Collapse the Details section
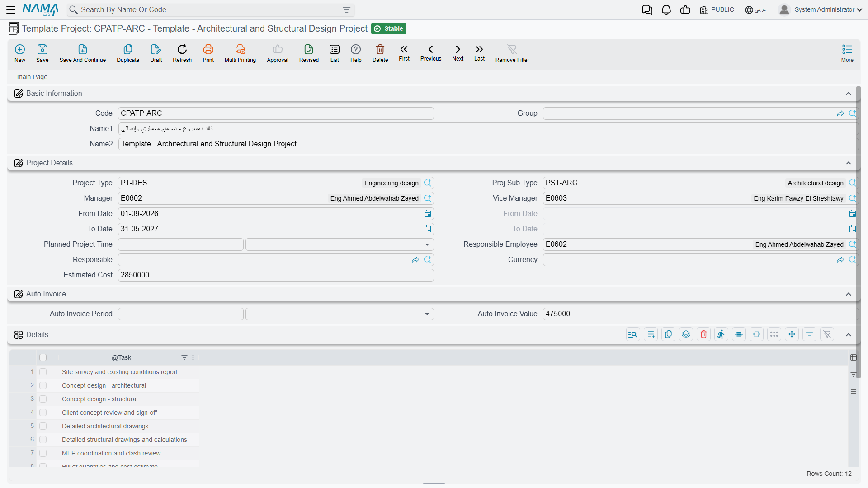This screenshot has height=488, width=868. click(x=849, y=335)
